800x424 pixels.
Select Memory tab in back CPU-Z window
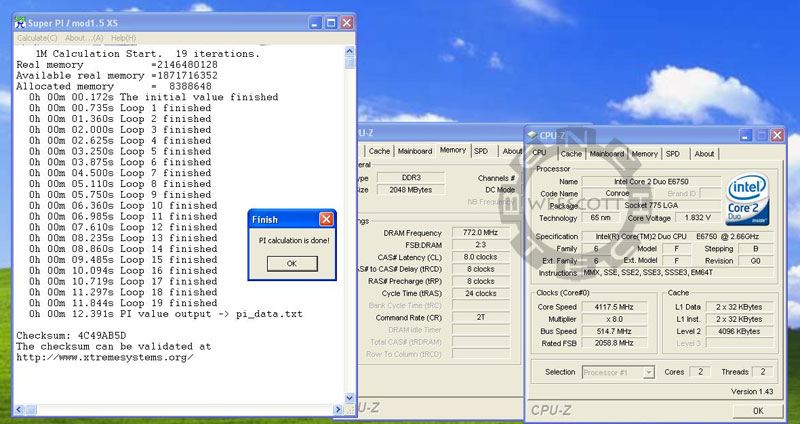453,150
